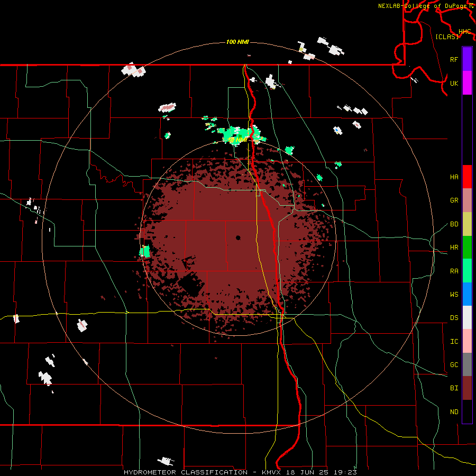Click the HA red legend swatch
This screenshot has height=476, width=476.
pyautogui.click(x=467, y=177)
